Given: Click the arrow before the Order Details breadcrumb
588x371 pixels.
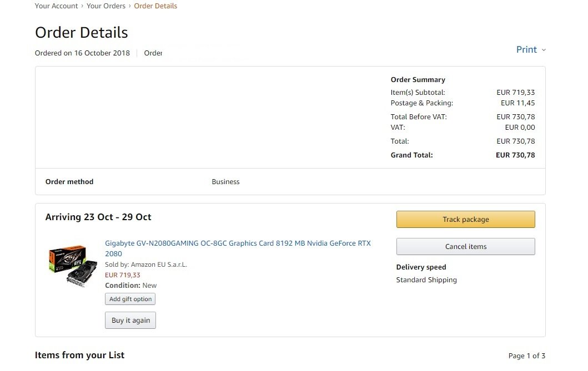Looking at the screenshot, I should [130, 6].
